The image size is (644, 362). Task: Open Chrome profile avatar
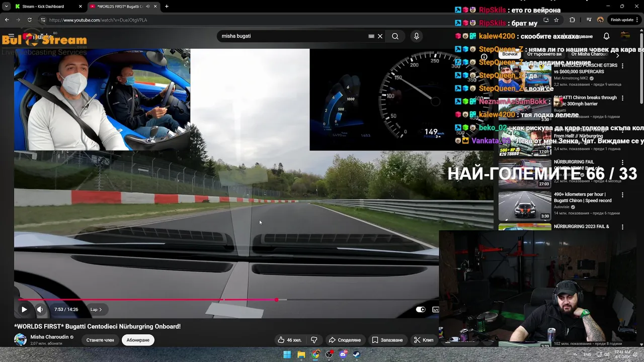click(600, 20)
